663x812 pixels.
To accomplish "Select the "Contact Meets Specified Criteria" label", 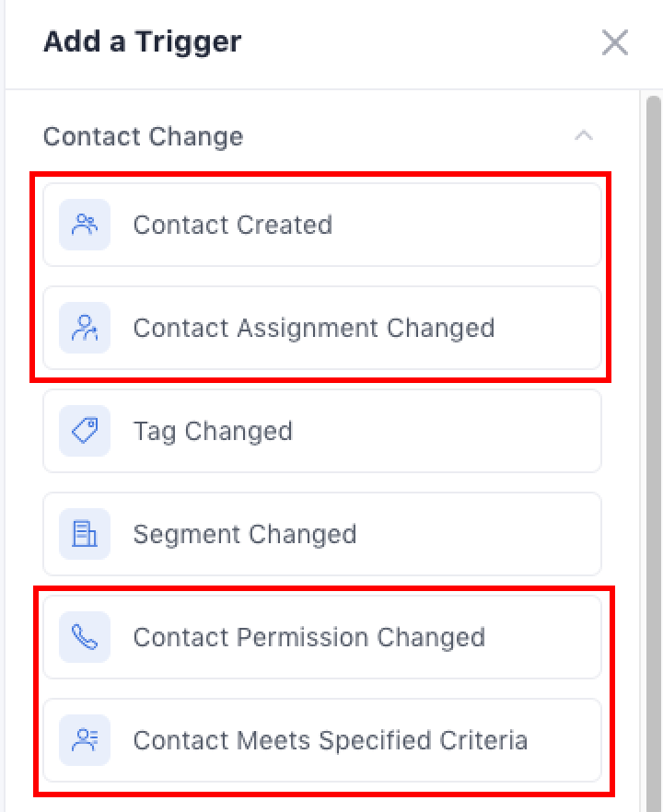I will point(331,740).
